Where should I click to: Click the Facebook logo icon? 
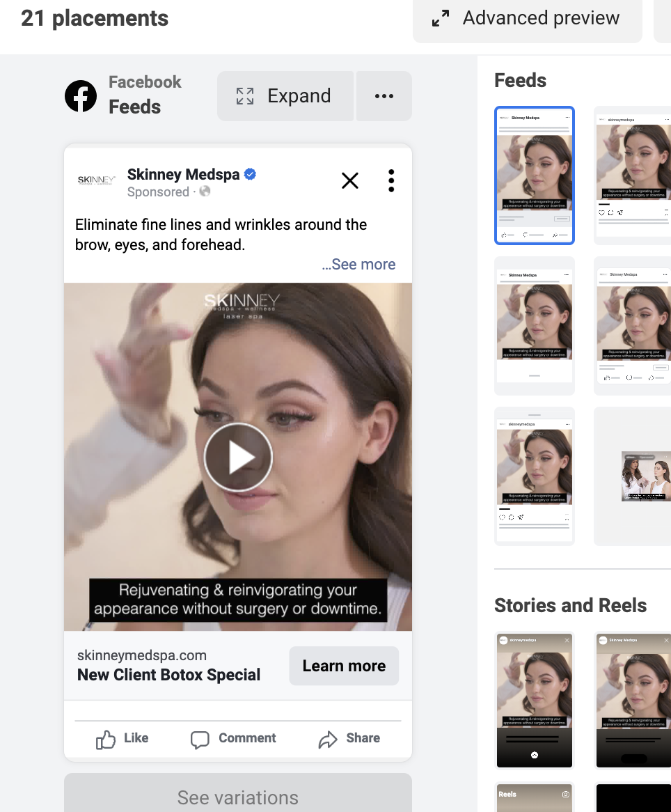(x=81, y=96)
